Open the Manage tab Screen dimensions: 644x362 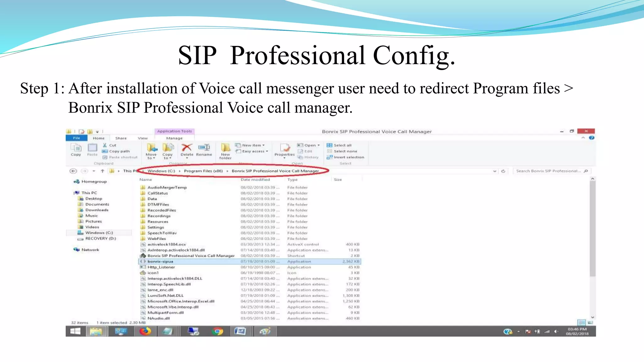(174, 138)
